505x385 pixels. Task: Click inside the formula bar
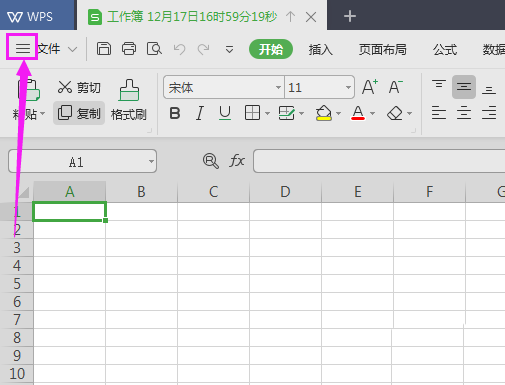point(379,161)
